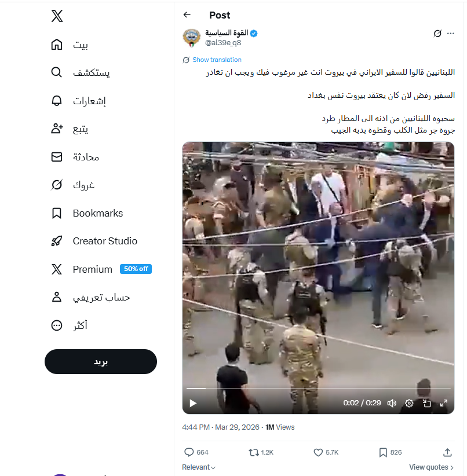Like the post with 5.7K likes
The height and width of the screenshot is (476, 467).
click(326, 452)
